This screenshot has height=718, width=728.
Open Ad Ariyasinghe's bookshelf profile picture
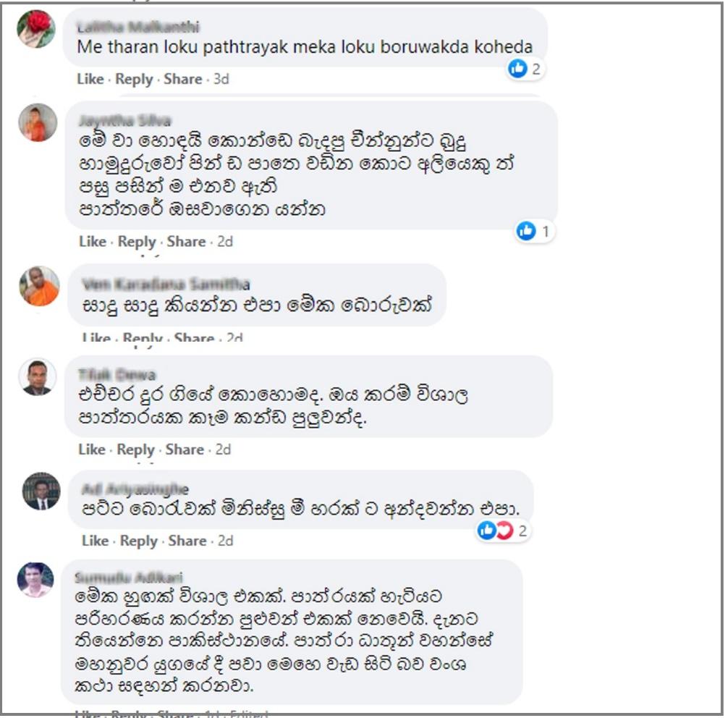click(x=41, y=491)
